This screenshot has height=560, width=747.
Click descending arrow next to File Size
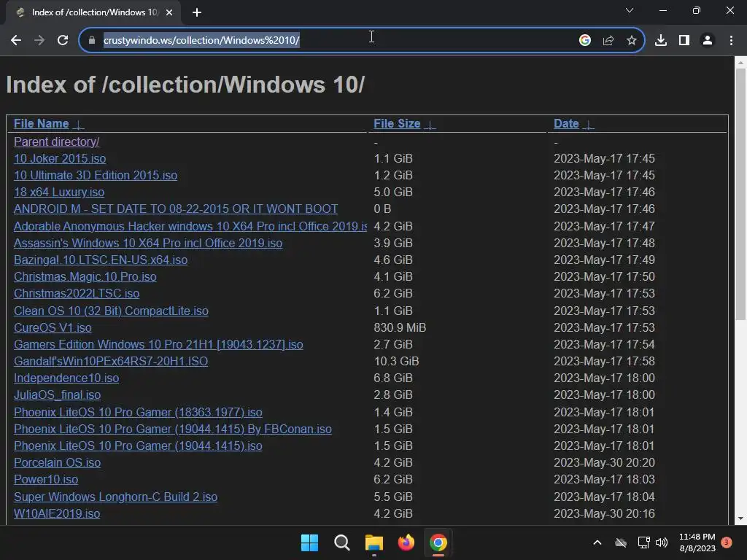pos(430,125)
